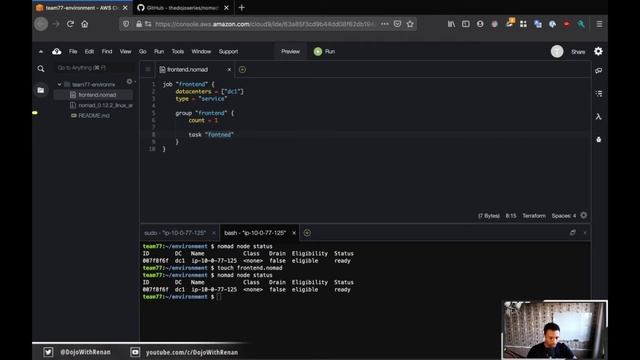Bookmark page with star icon

pos(410,24)
